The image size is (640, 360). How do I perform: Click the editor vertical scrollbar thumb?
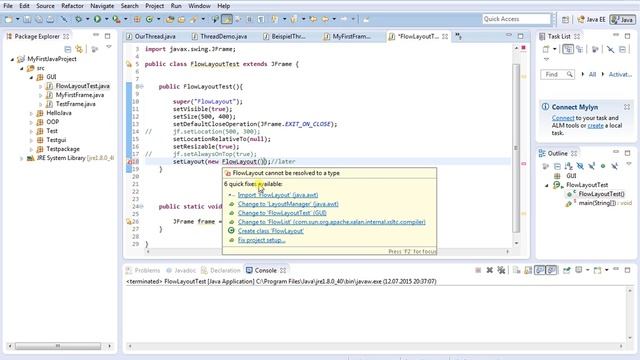point(516,149)
